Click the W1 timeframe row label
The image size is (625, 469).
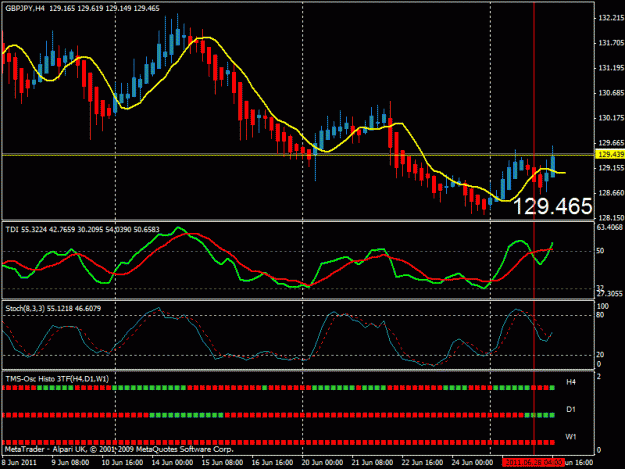click(x=571, y=437)
